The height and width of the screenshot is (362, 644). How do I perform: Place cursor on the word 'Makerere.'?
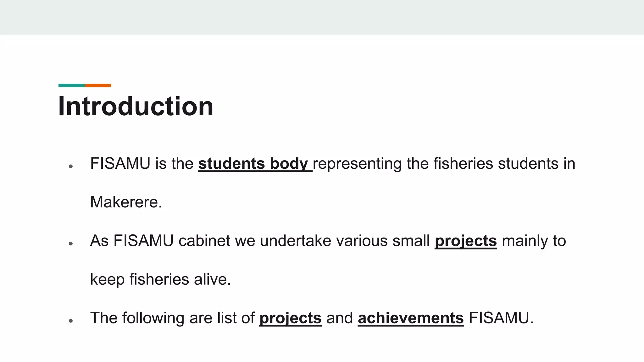(126, 202)
